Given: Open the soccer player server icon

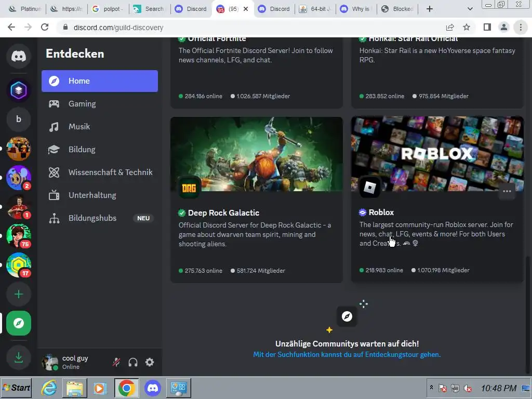Looking at the screenshot, I should tap(19, 207).
